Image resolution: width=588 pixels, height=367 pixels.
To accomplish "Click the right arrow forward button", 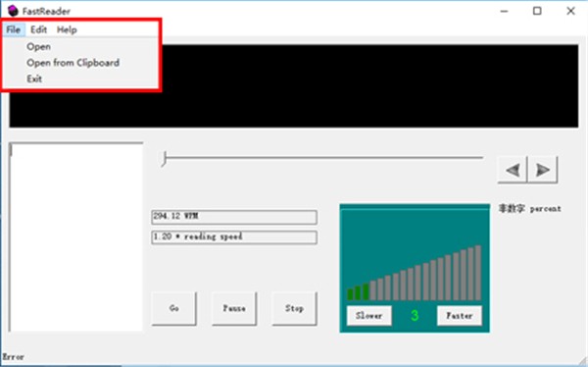I will click(x=542, y=170).
